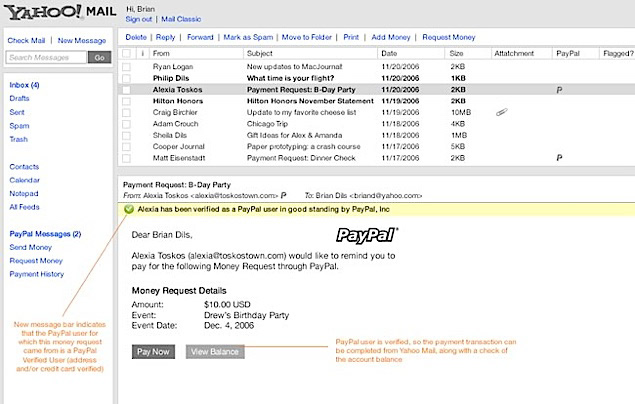Click the paperclip attachment icon for Craig Birchler

(x=501, y=112)
